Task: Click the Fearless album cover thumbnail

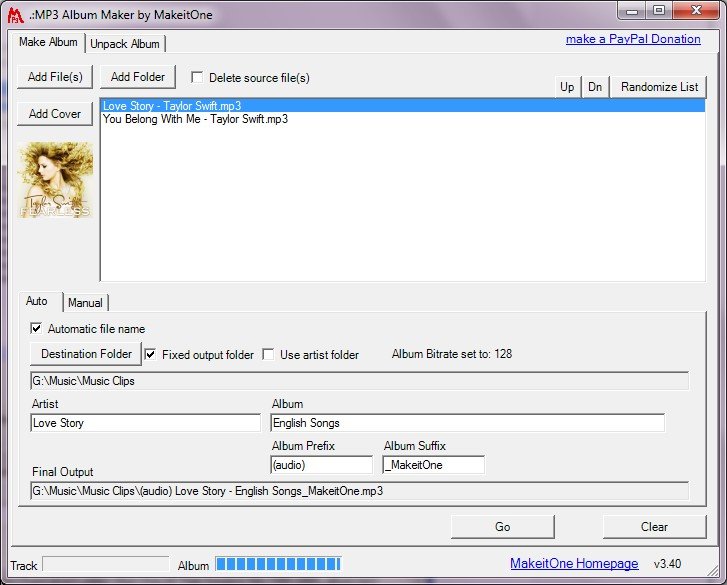Action: point(55,180)
